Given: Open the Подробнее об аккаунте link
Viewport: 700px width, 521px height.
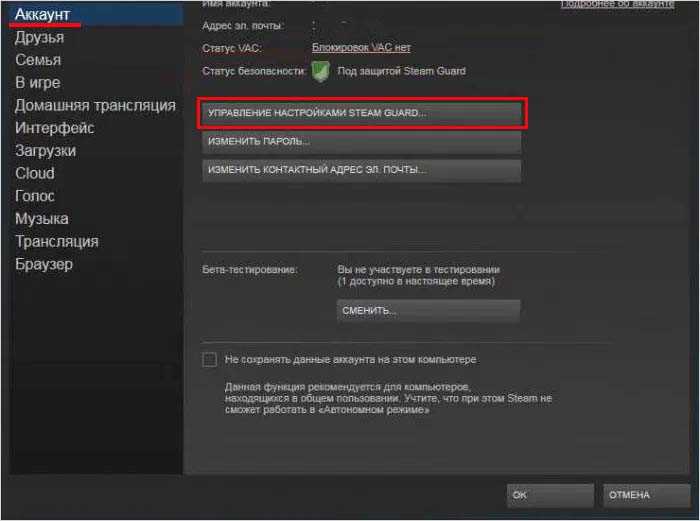Looking at the screenshot, I should (617, 4).
